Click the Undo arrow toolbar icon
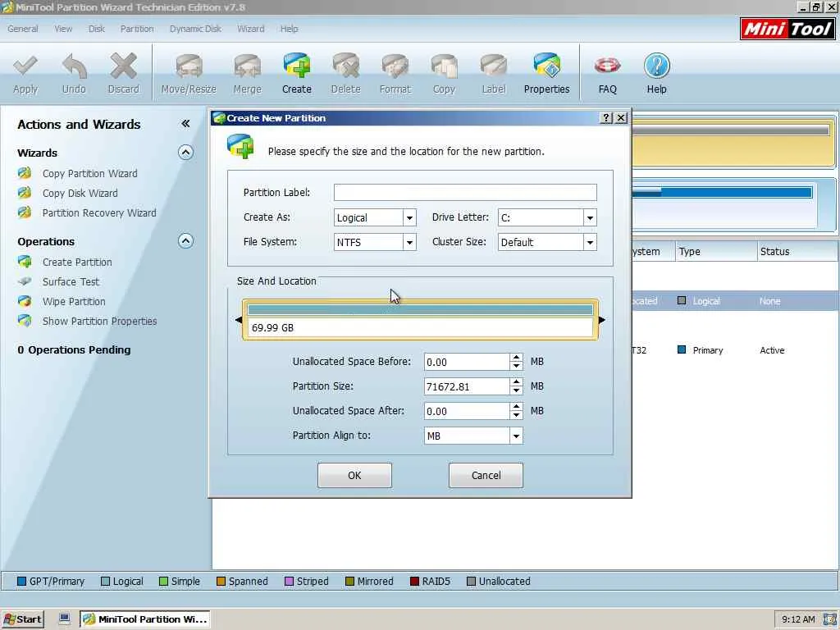The width and height of the screenshot is (840, 630). click(x=74, y=66)
